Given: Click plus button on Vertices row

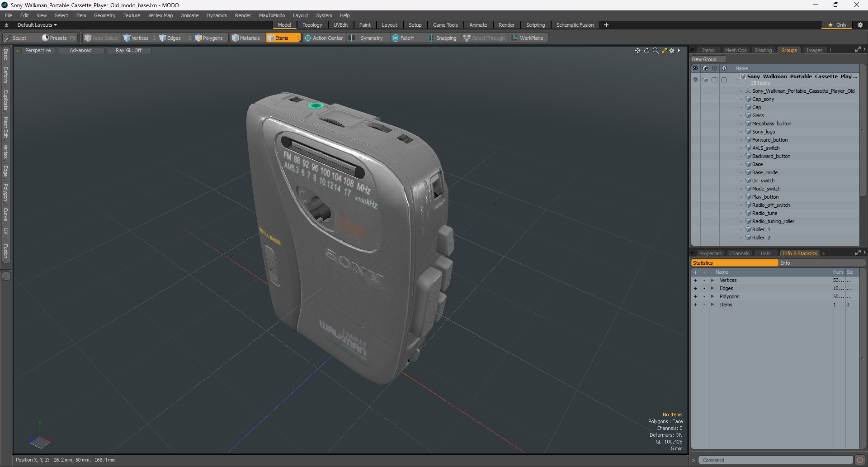Looking at the screenshot, I should point(695,281).
